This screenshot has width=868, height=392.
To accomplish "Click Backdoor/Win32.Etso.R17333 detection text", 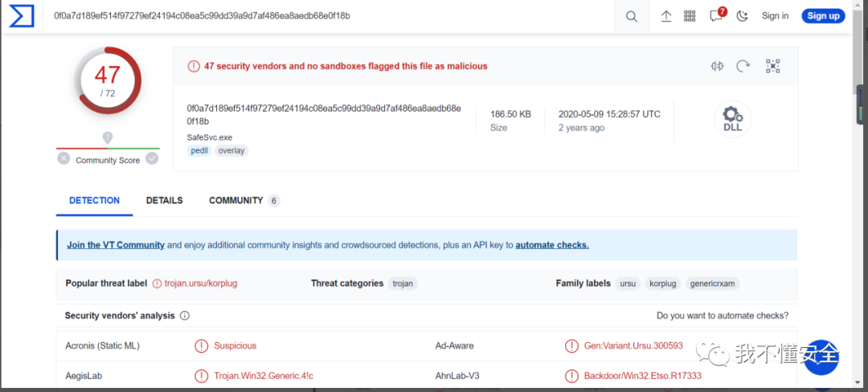I will tap(643, 376).
